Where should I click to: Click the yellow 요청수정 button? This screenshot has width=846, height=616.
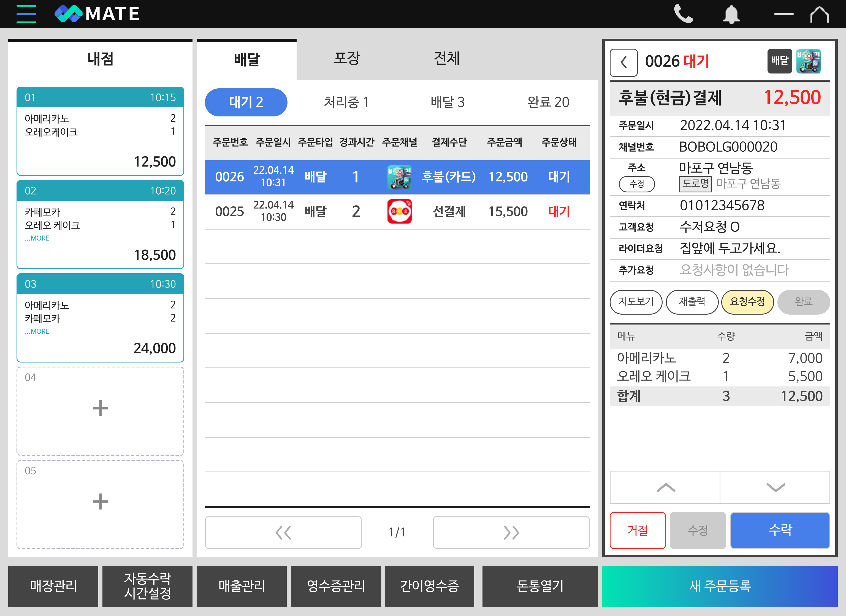(747, 302)
